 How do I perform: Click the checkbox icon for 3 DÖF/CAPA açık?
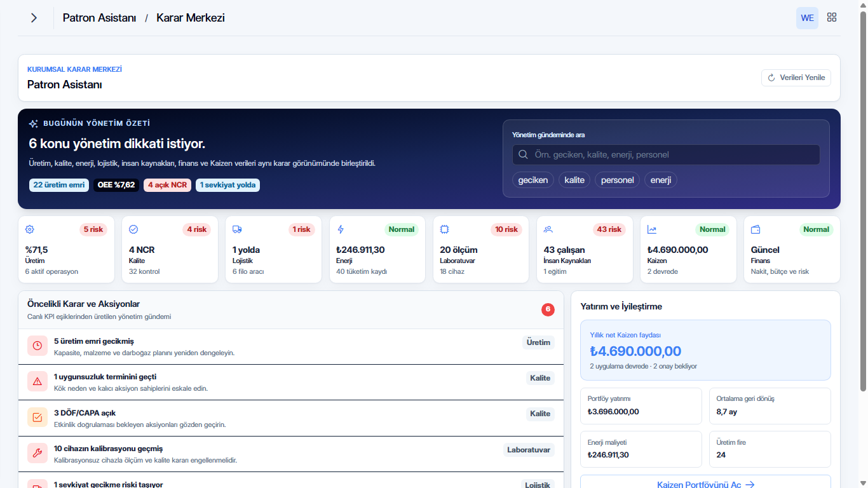tap(37, 417)
